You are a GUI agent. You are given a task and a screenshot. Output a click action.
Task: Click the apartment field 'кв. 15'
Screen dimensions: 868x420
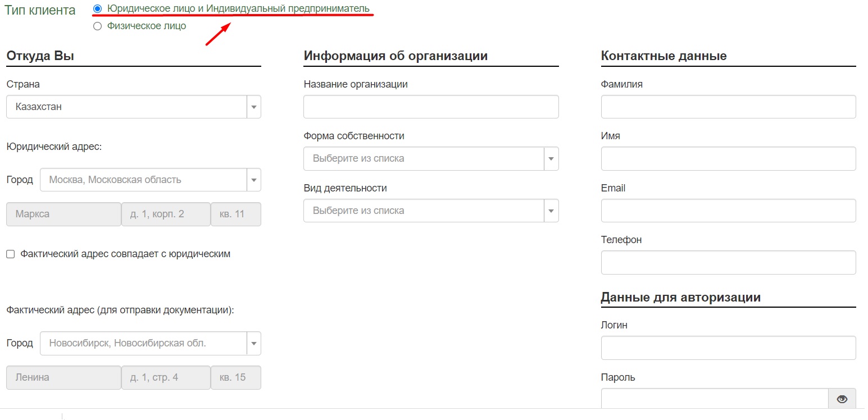click(236, 378)
